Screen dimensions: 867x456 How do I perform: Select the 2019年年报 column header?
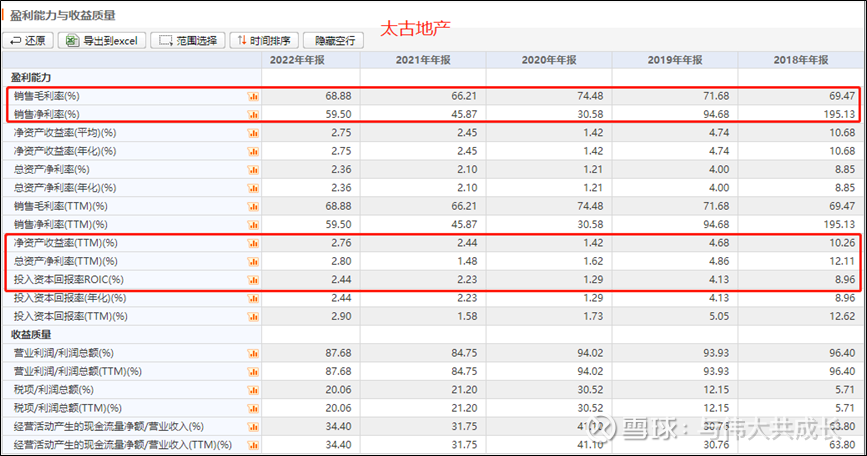pos(675,60)
